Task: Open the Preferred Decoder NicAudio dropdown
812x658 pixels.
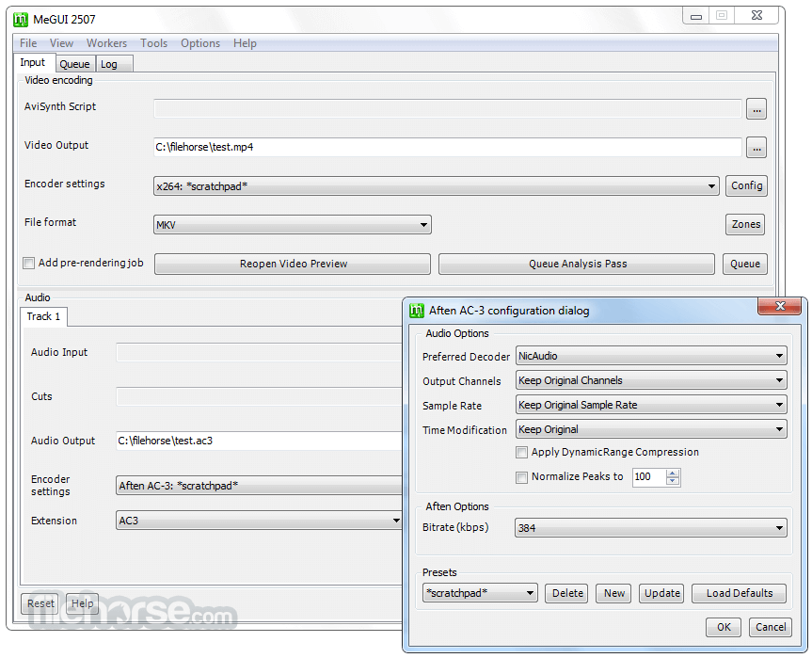Action: (x=651, y=356)
